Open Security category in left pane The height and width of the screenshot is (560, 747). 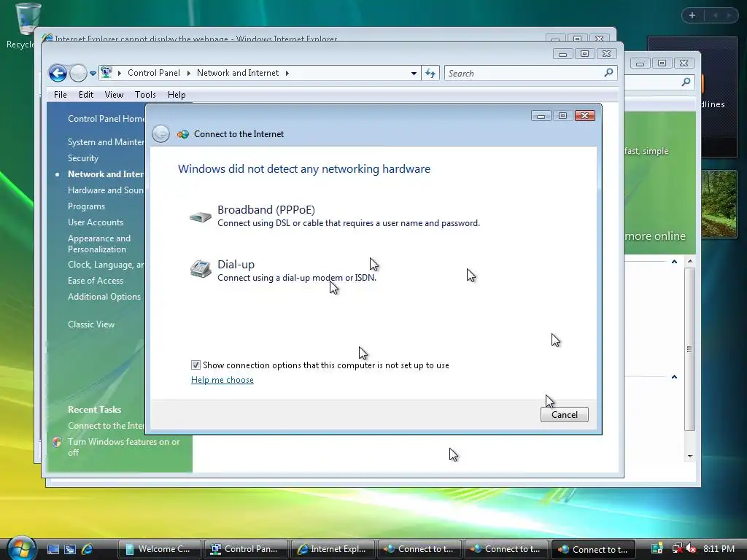pyautogui.click(x=83, y=158)
